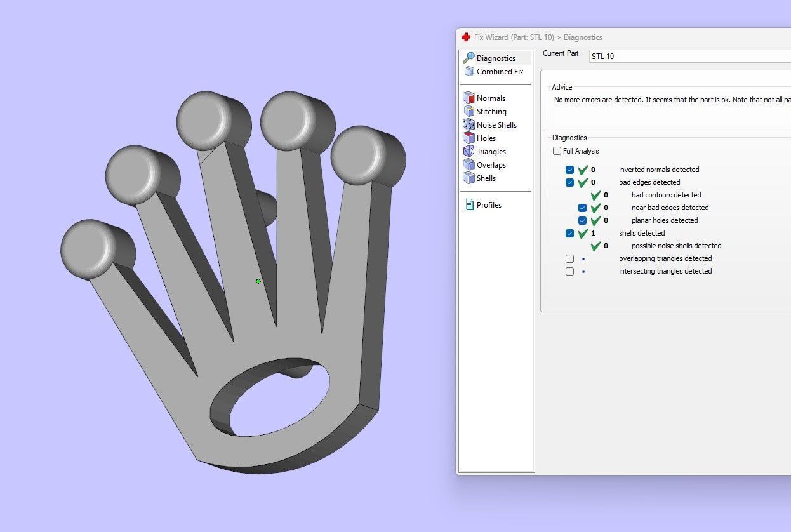791x532 pixels.
Task: Click the Overlaps icon in the sidebar
Action: point(469,164)
